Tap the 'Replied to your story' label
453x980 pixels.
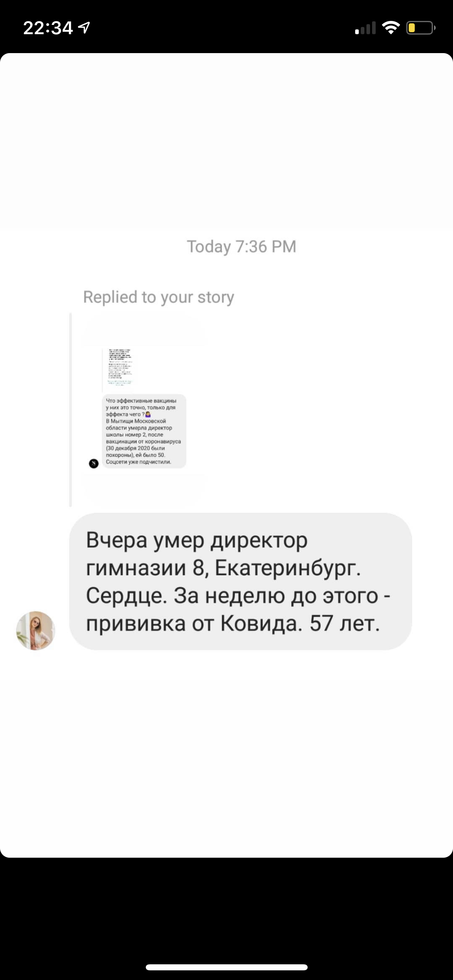[x=158, y=297]
